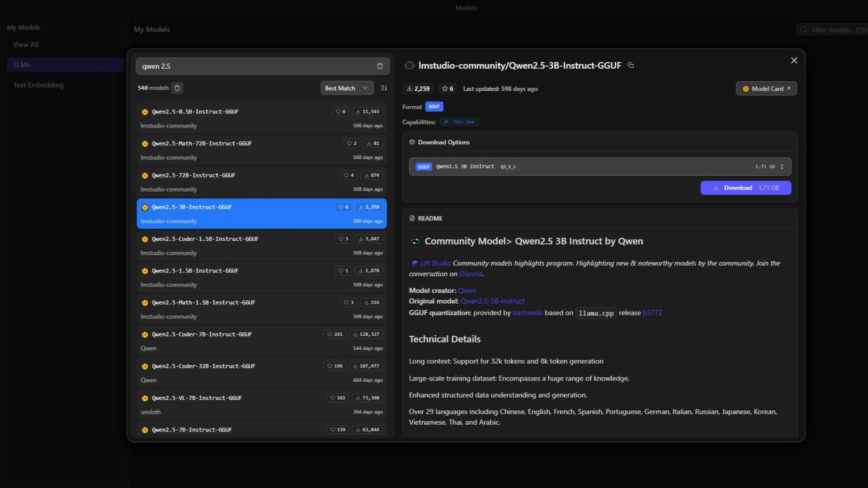Select Qwen2.5-Coder-32B-Instruct-GGUF from results

pos(261,373)
